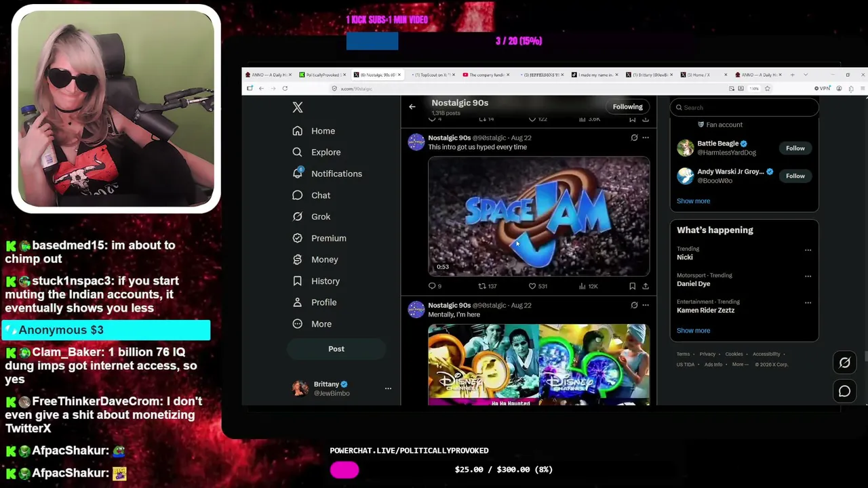
Task: Switch to the TopScout on X tab
Action: click(433, 75)
